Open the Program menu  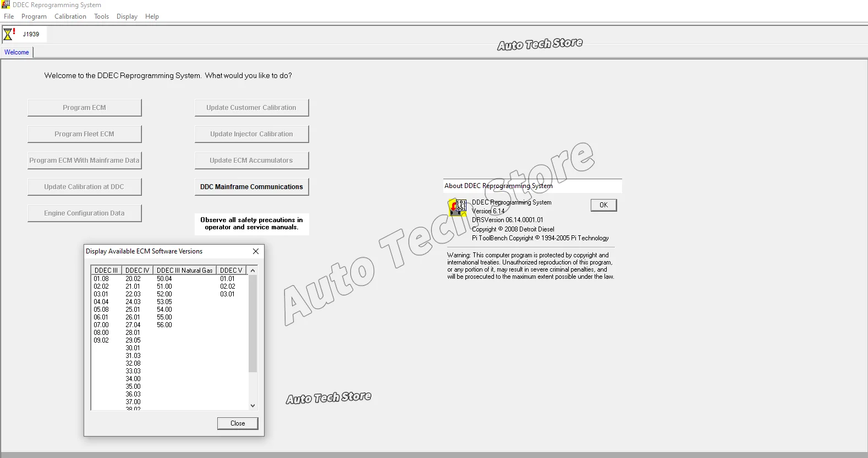[34, 16]
